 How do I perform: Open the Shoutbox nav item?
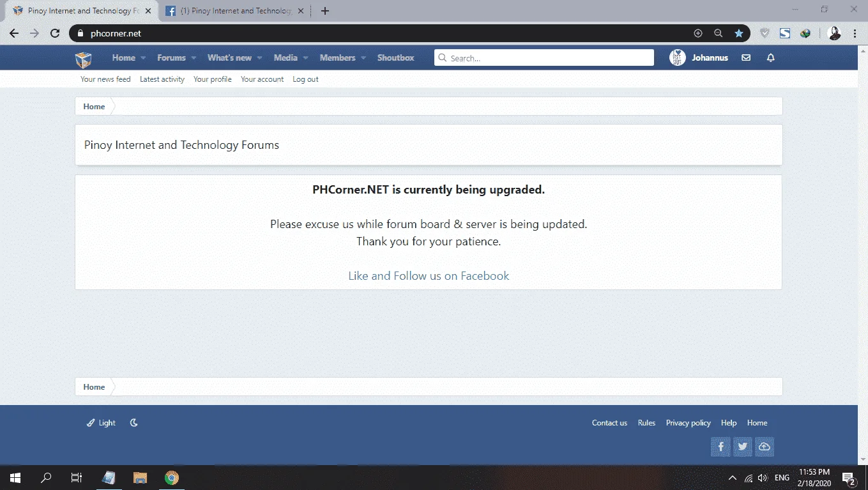click(x=395, y=57)
